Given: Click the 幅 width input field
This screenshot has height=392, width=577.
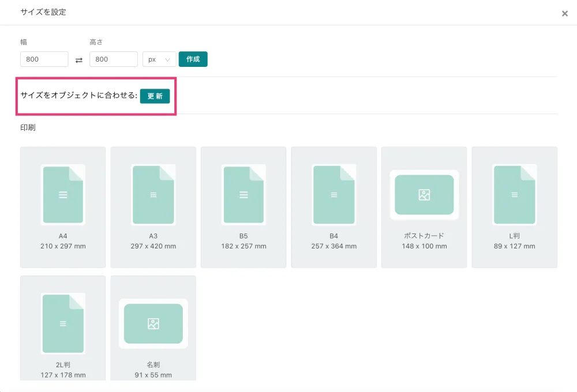Looking at the screenshot, I should pos(44,59).
